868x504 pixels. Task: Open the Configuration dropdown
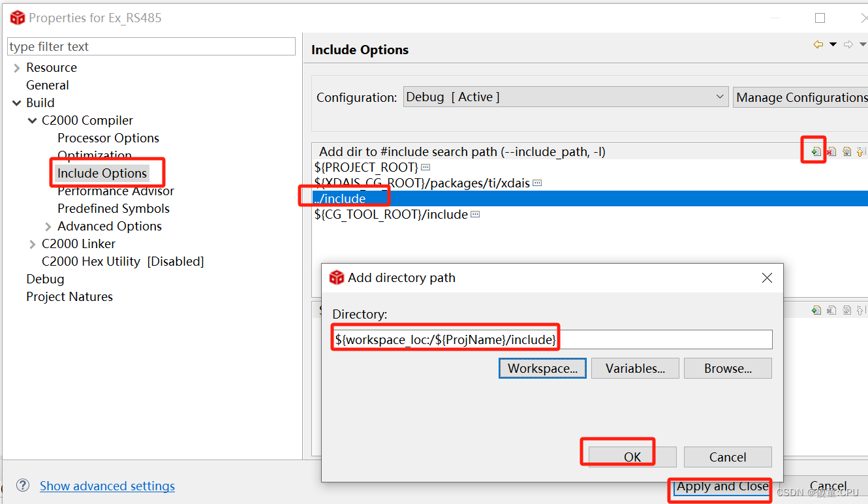coord(566,97)
